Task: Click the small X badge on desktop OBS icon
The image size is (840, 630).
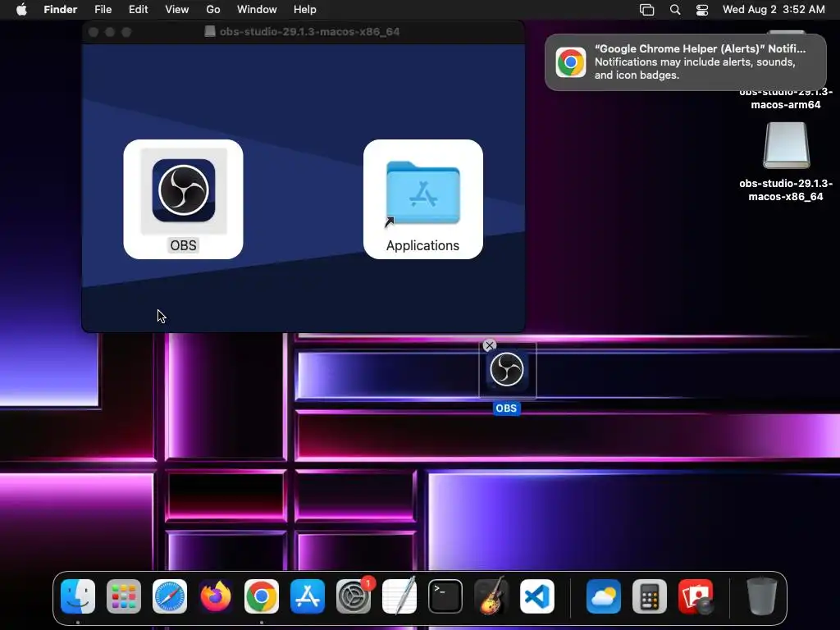Action: click(490, 345)
